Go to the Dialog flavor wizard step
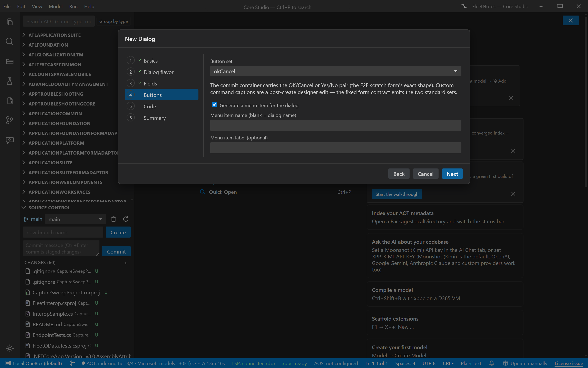 pos(161,72)
